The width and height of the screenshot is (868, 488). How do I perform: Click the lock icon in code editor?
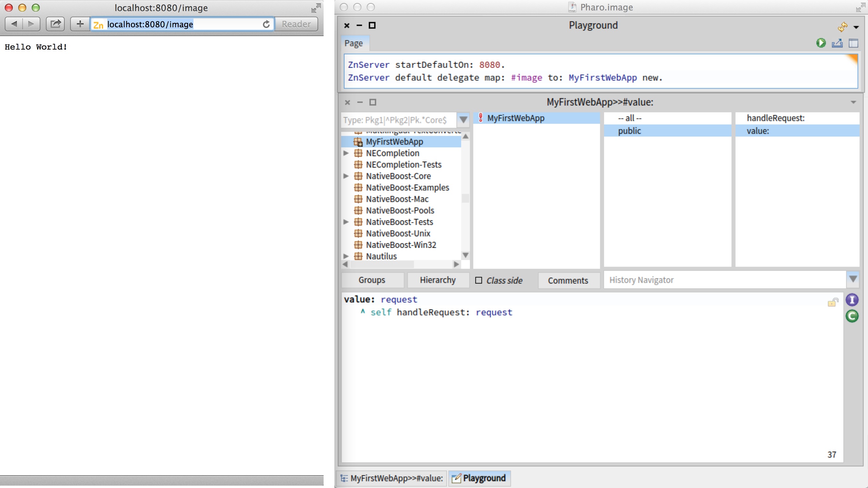tap(833, 302)
